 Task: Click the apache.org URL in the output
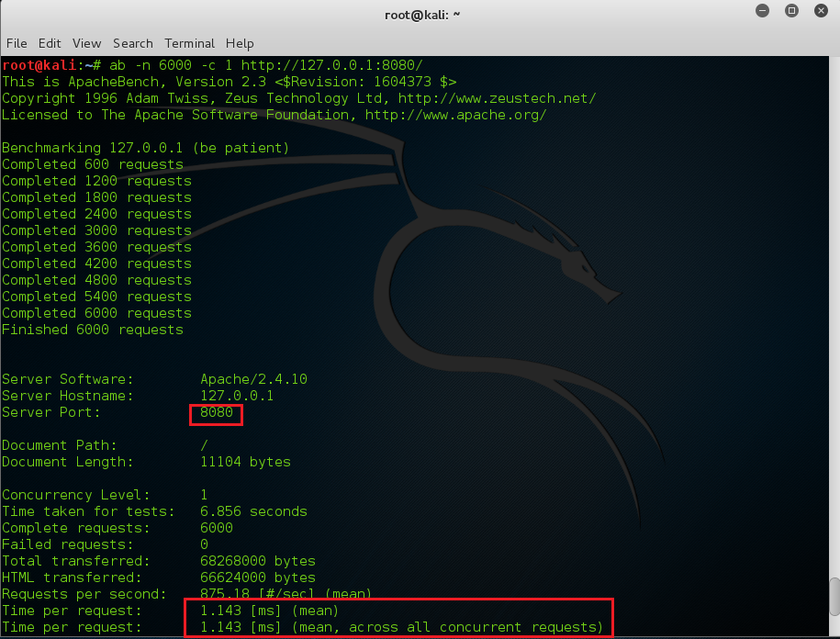pyautogui.click(x=455, y=115)
